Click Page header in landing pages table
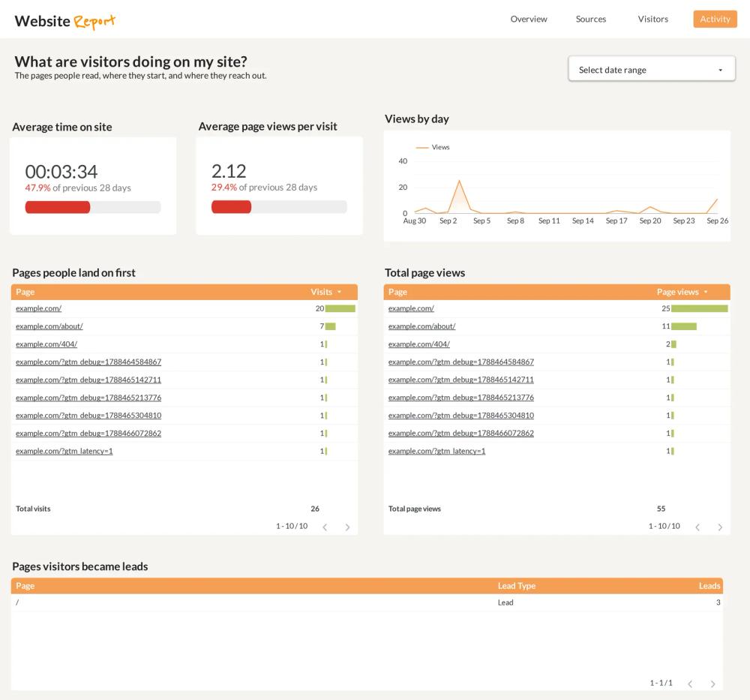This screenshot has height=700, width=750. point(25,292)
